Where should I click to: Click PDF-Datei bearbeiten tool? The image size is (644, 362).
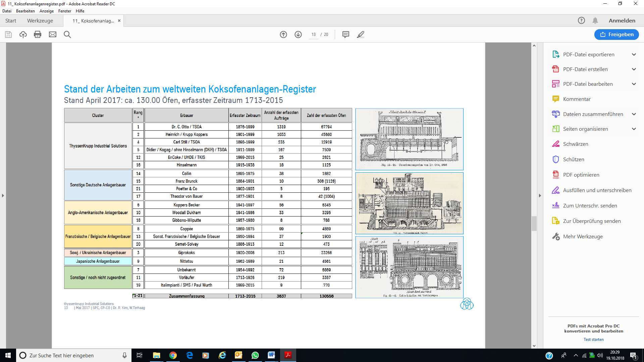point(588,84)
